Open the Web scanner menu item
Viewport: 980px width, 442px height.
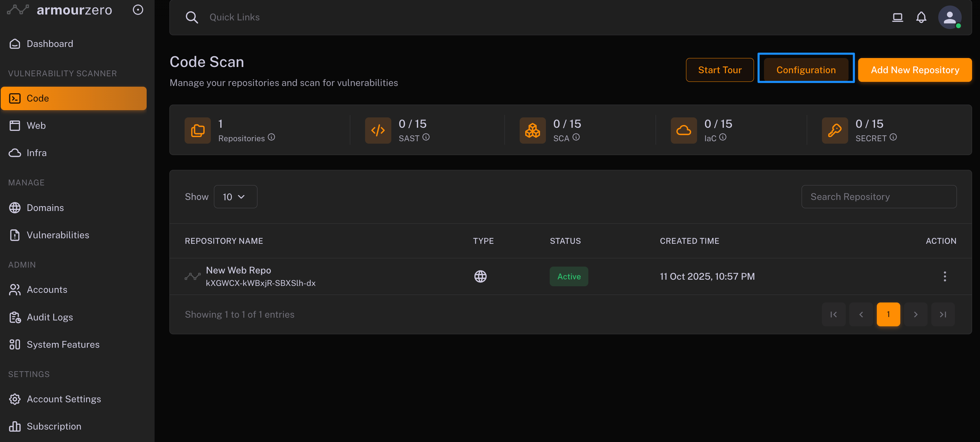coord(36,126)
